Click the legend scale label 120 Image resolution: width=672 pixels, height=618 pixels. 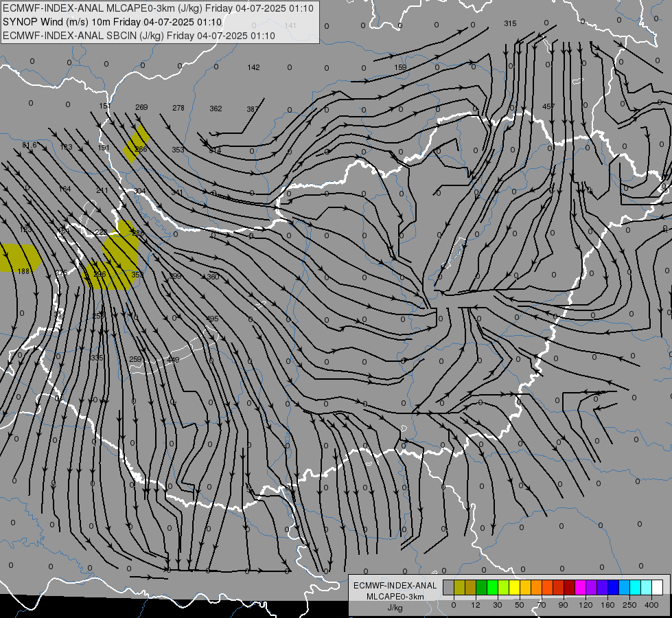click(x=586, y=605)
